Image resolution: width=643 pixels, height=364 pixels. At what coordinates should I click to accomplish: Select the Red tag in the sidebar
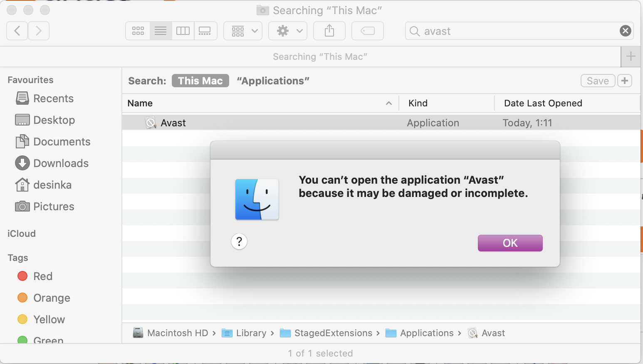pos(42,276)
